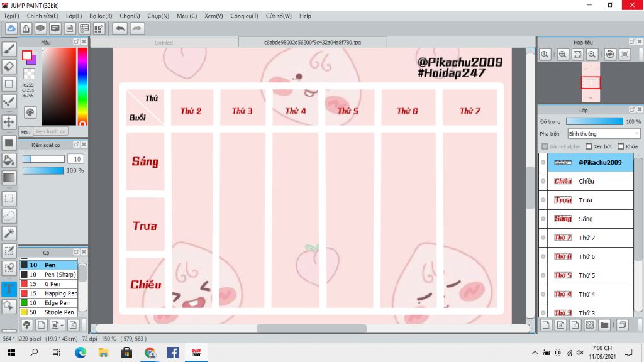Click the export/share icon in toolbar
This screenshot has width=644, height=362.
(x=26, y=28)
